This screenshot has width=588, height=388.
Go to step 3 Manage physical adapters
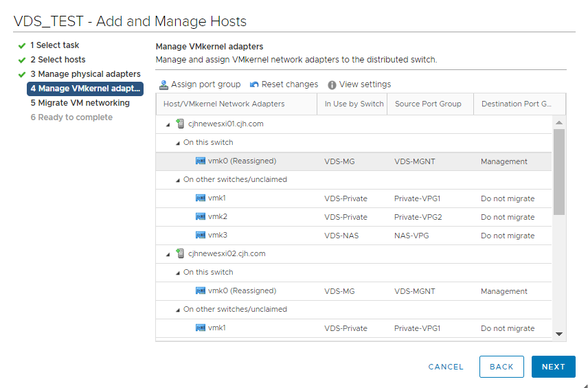[85, 74]
